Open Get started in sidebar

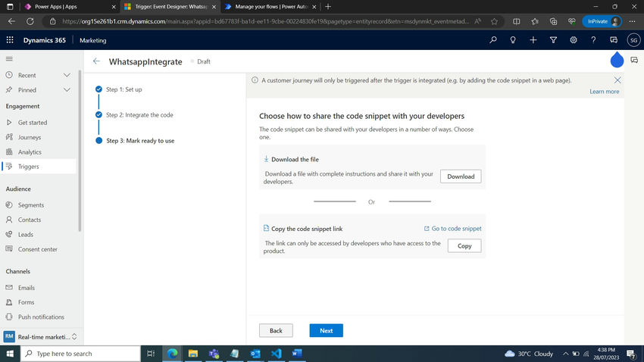point(33,123)
